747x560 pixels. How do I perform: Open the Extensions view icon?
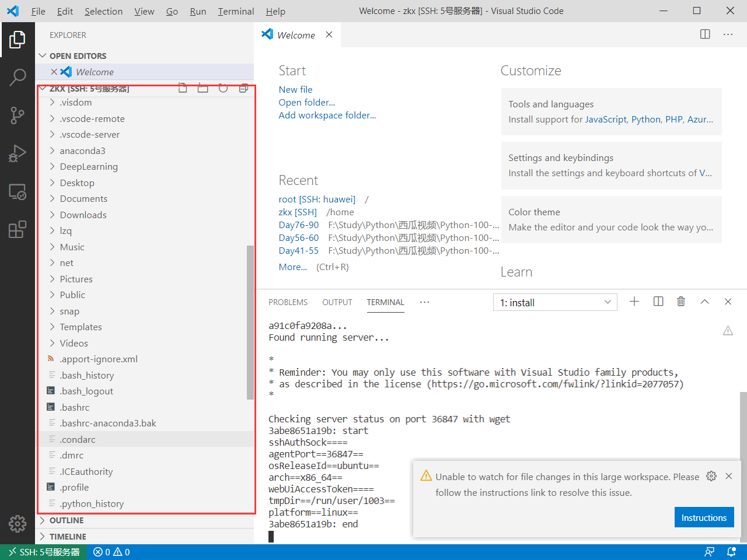(18, 229)
